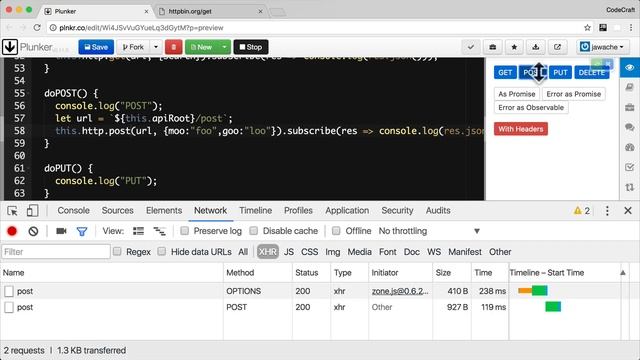
Task: Stop the running preview
Action: [251, 47]
